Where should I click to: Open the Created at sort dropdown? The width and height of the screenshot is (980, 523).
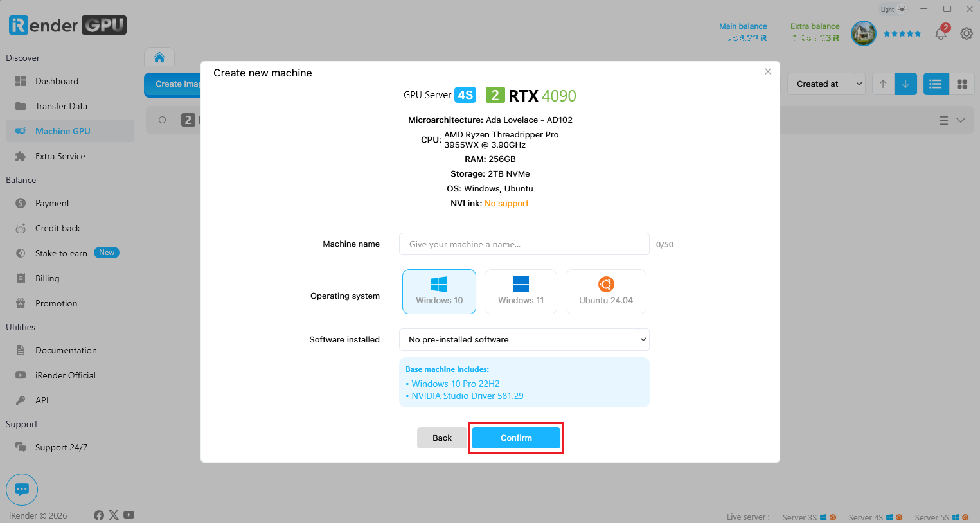(x=826, y=84)
